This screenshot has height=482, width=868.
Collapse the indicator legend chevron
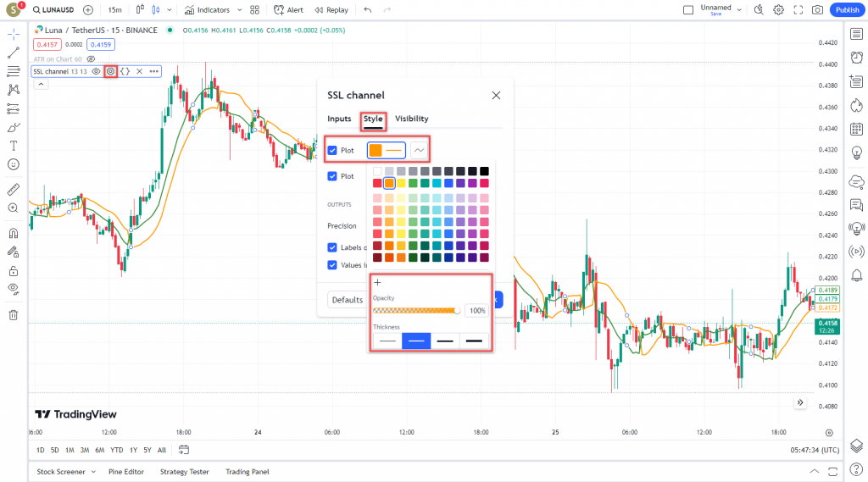point(41,84)
